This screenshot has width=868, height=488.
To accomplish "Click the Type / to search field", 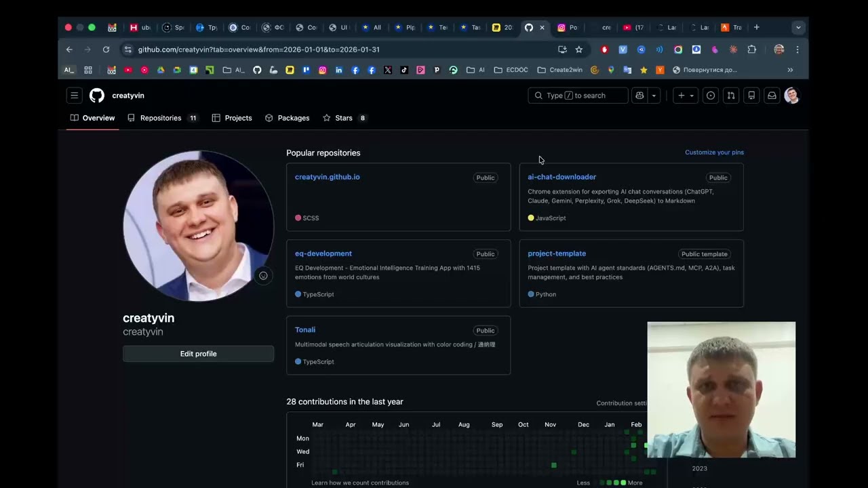I will [578, 96].
